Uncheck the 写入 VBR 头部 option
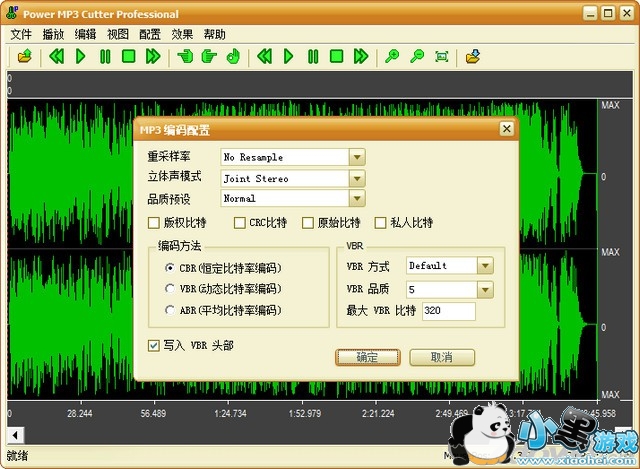Image resolution: width=640 pixels, height=469 pixels. click(x=154, y=346)
